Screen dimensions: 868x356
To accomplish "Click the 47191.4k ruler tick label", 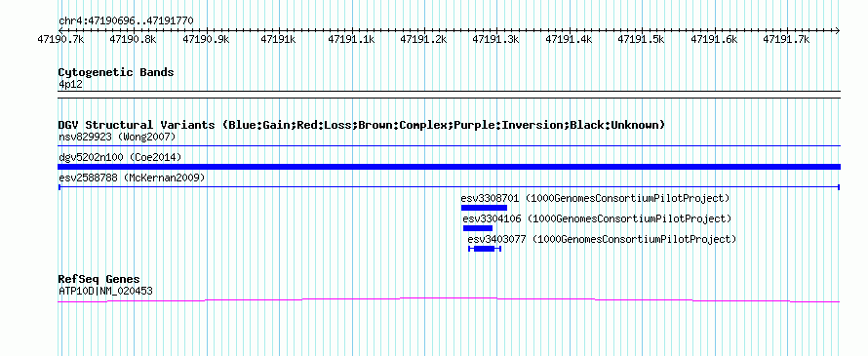I will tap(569, 39).
